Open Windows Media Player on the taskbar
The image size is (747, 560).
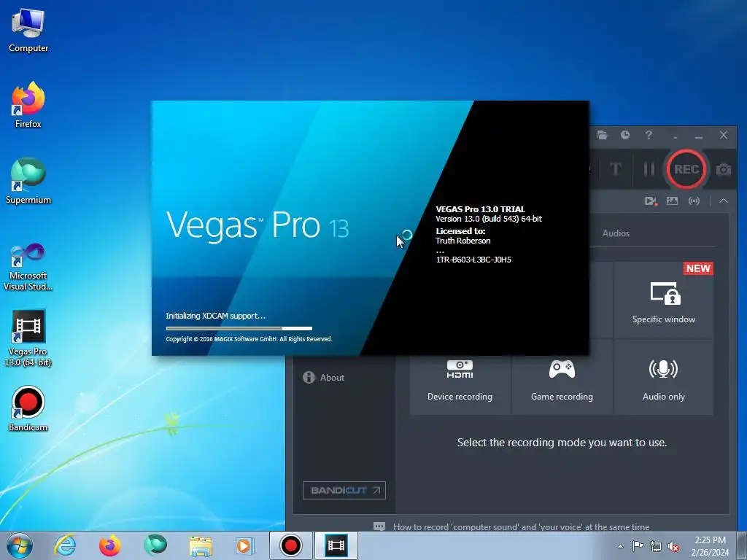tap(245, 545)
